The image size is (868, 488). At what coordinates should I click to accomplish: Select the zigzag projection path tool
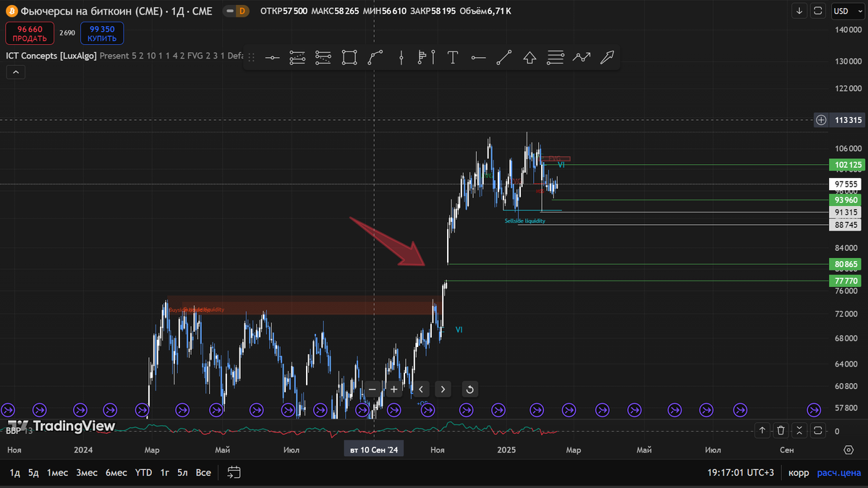[582, 58]
